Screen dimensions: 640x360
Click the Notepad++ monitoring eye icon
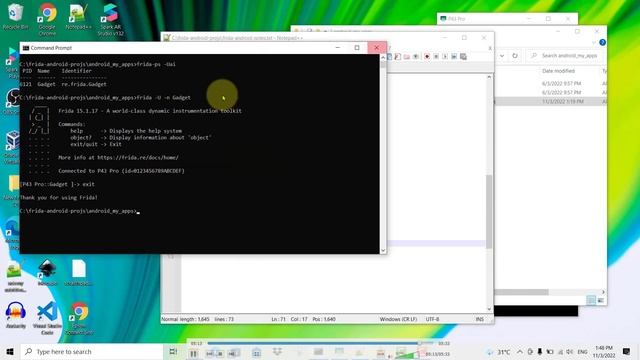point(416,57)
